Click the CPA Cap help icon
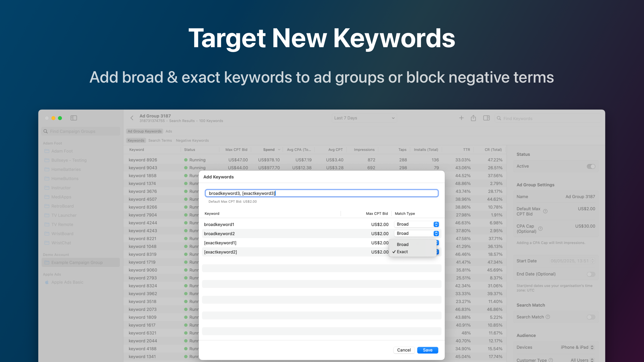This screenshot has width=644, height=362. (x=540, y=229)
